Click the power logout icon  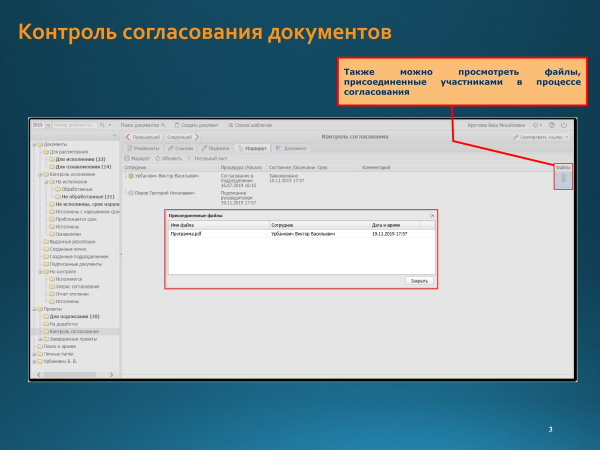coord(565,124)
